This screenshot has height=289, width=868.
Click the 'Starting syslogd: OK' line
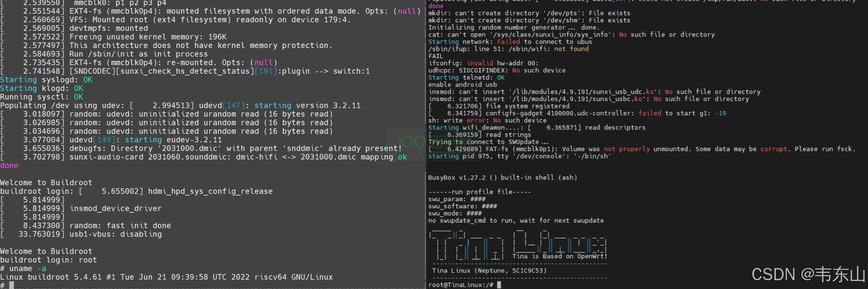tap(46, 80)
